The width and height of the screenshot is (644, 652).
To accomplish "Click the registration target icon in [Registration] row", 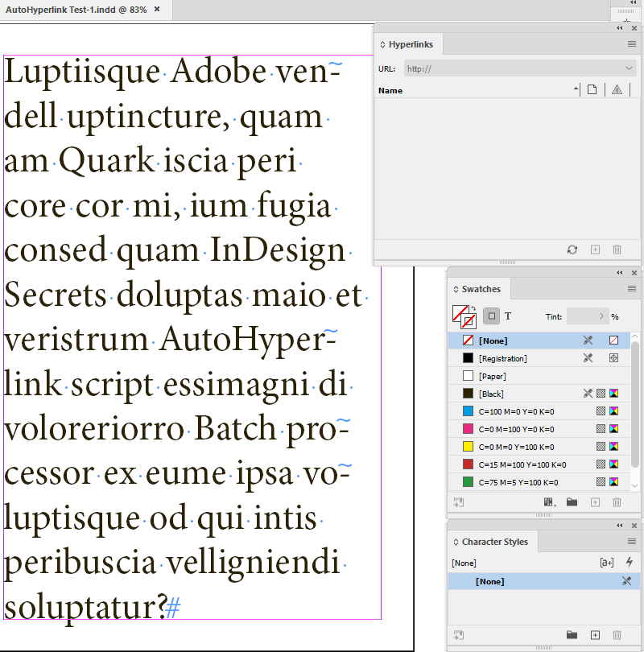I will 613,358.
